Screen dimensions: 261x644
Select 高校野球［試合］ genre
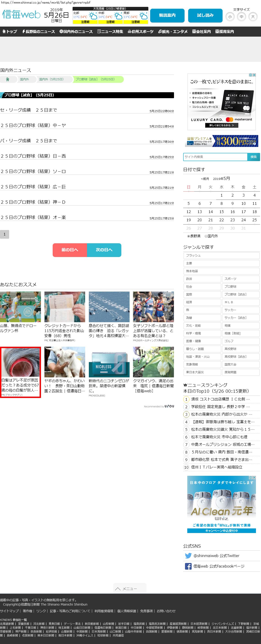[x=240, y=357]
